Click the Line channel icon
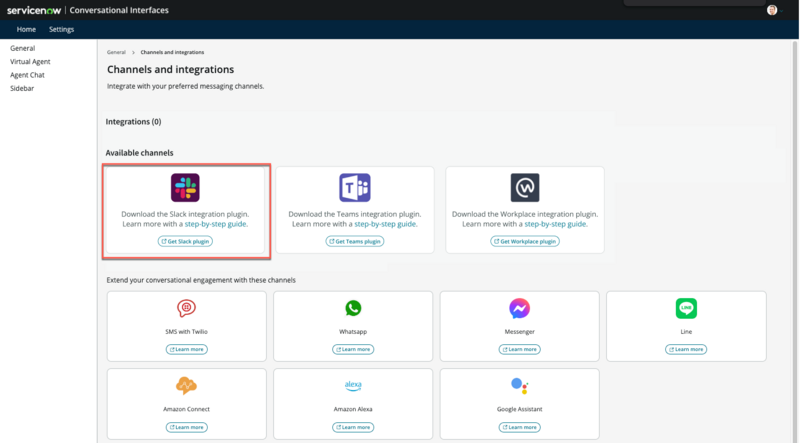Screen dimensions: 800x443 (686, 308)
